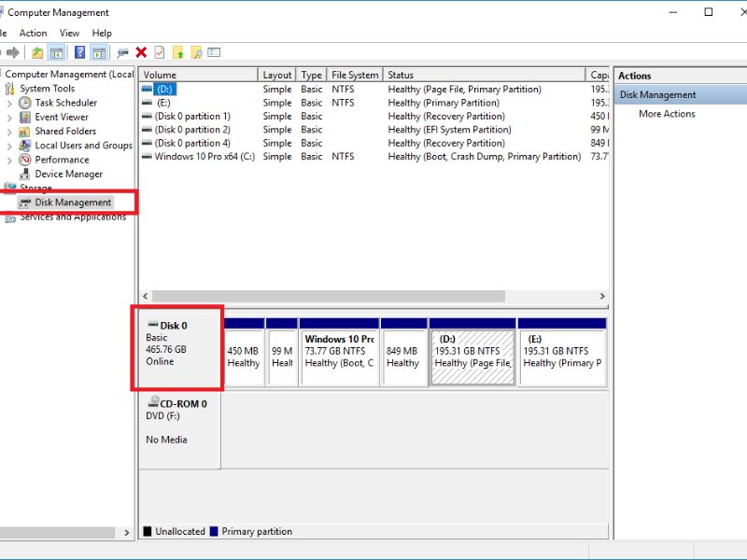Click the blue Primary partition legend swatch
Screen dimensions: 747x560
pos(214,531)
